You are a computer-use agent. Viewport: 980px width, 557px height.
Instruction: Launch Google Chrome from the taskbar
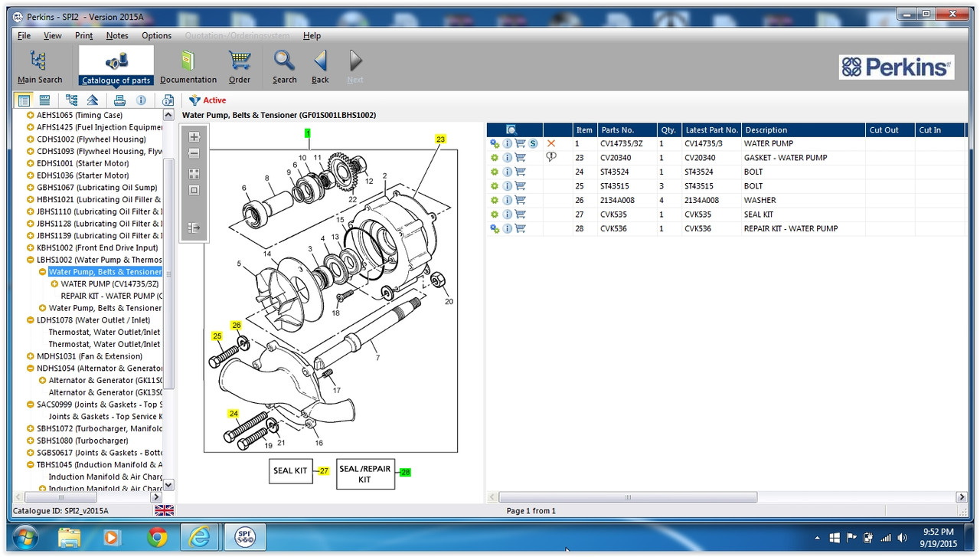coord(157,538)
